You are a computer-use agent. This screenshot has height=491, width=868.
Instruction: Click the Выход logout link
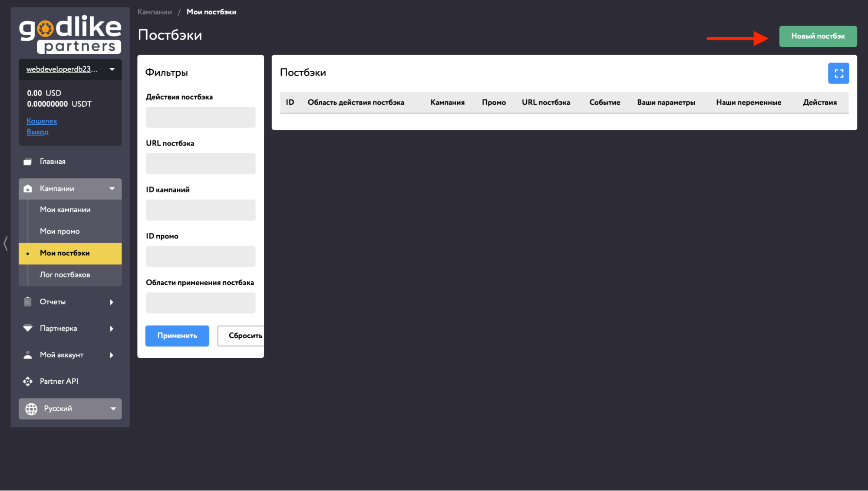(37, 132)
